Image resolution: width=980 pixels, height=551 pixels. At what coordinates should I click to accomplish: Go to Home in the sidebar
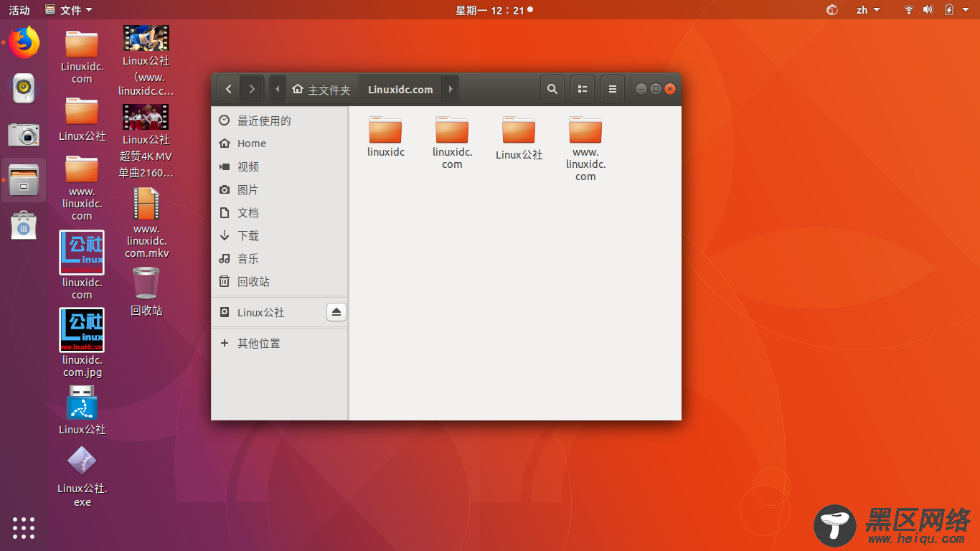[x=280, y=143]
